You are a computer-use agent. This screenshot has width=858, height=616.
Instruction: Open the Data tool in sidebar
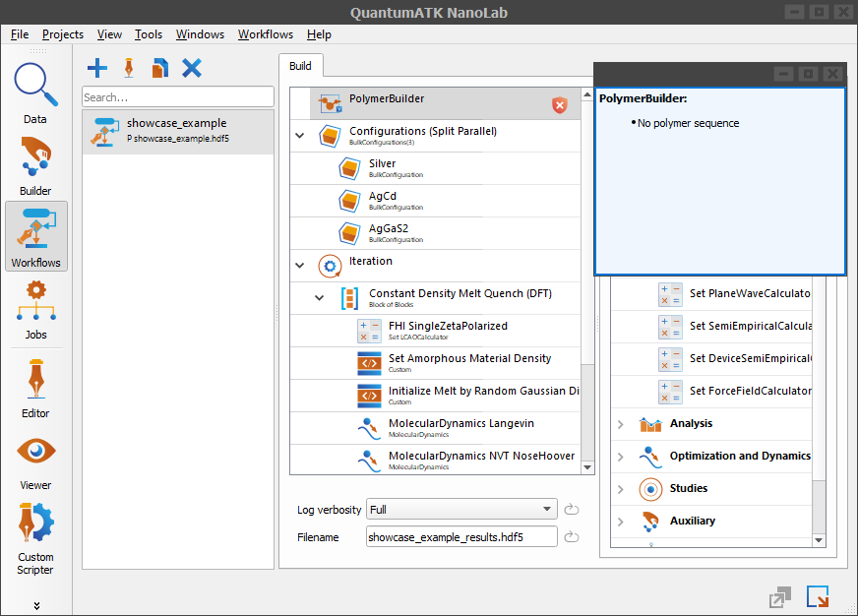(x=35, y=93)
